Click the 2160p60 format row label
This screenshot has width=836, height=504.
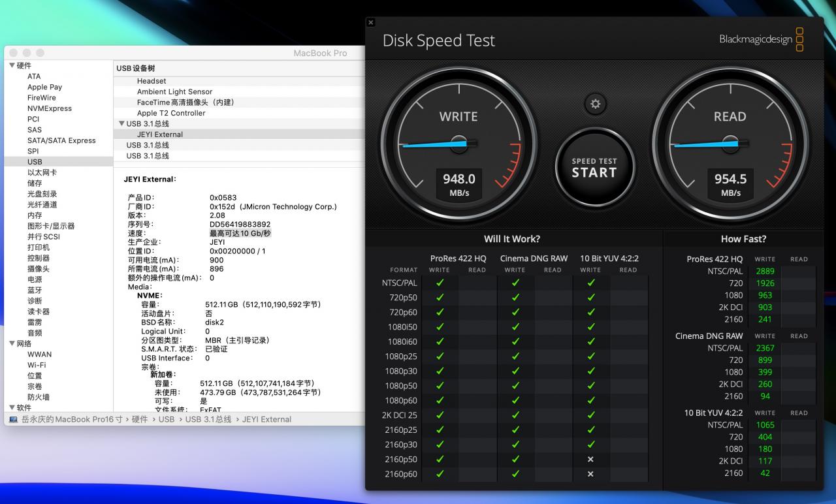pos(401,474)
